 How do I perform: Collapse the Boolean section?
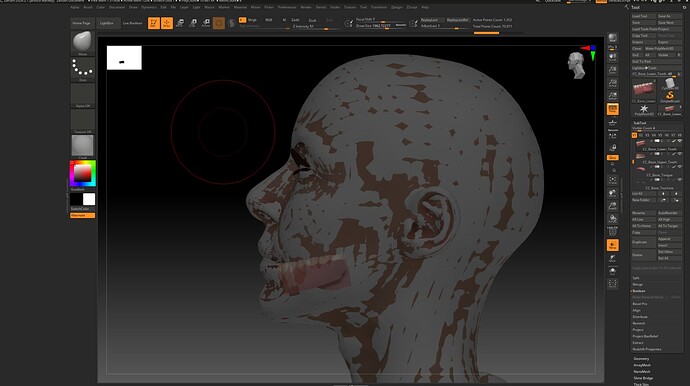(x=639, y=291)
